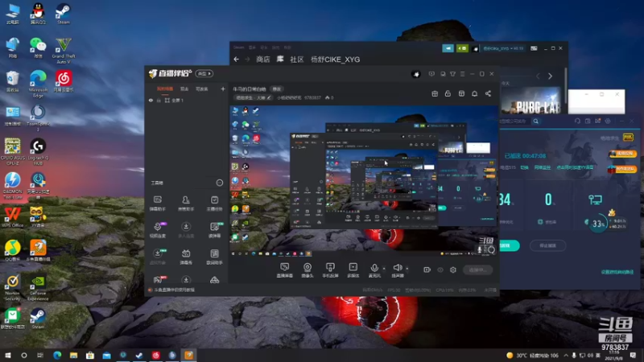Image resolution: width=644 pixels, height=362 pixels.
Task: Click the search icon in the accelerator window
Action: (x=535, y=121)
